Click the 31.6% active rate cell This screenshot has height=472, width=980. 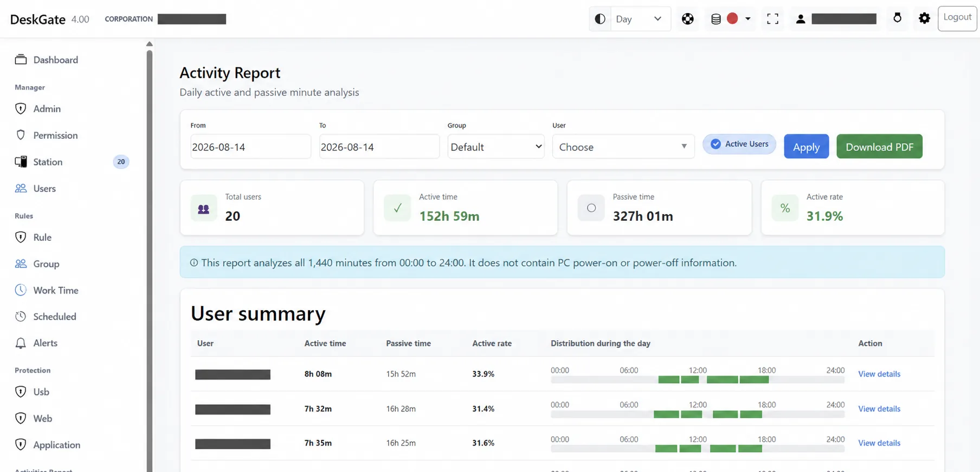tap(483, 443)
